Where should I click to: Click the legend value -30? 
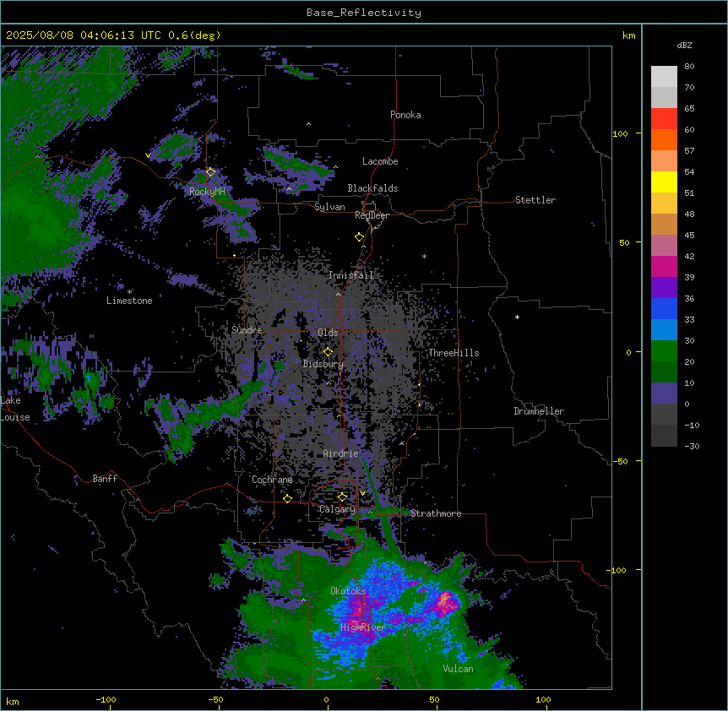pyautogui.click(x=692, y=446)
